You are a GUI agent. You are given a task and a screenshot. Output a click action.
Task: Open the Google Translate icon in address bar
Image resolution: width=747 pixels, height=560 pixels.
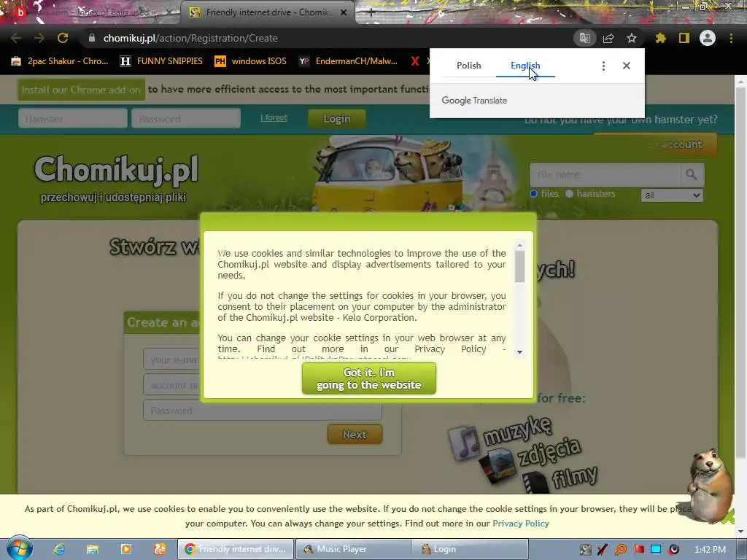[x=584, y=38]
